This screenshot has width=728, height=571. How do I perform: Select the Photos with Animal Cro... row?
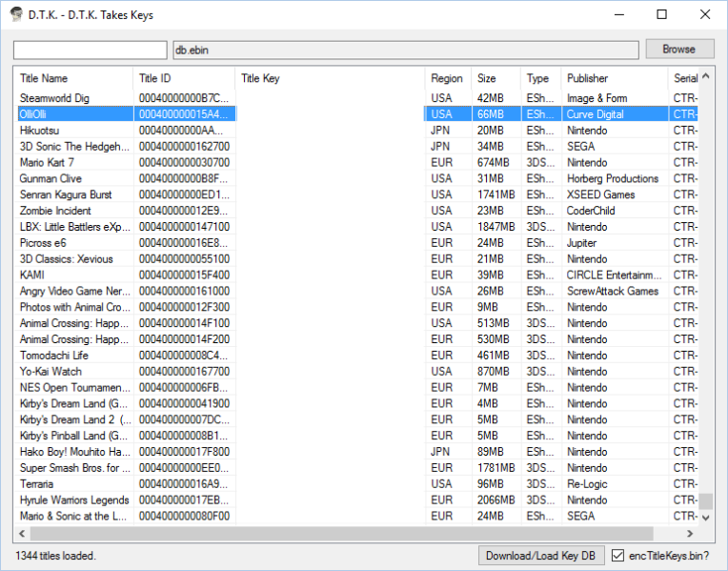pyautogui.click(x=356, y=307)
